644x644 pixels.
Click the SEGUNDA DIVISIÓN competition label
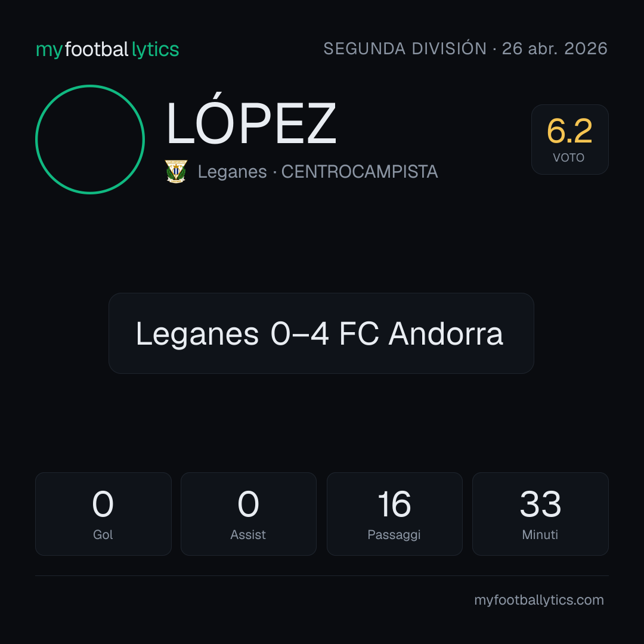[405, 48]
